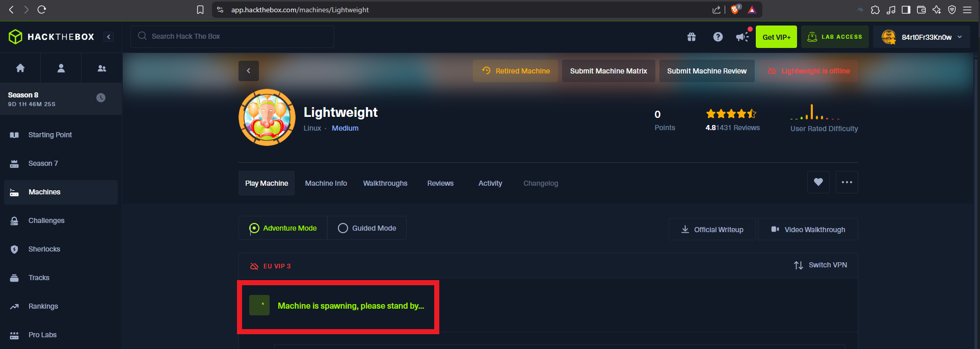Open the Brave wallet icon
The height and width of the screenshot is (349, 980).
click(x=921, y=10)
